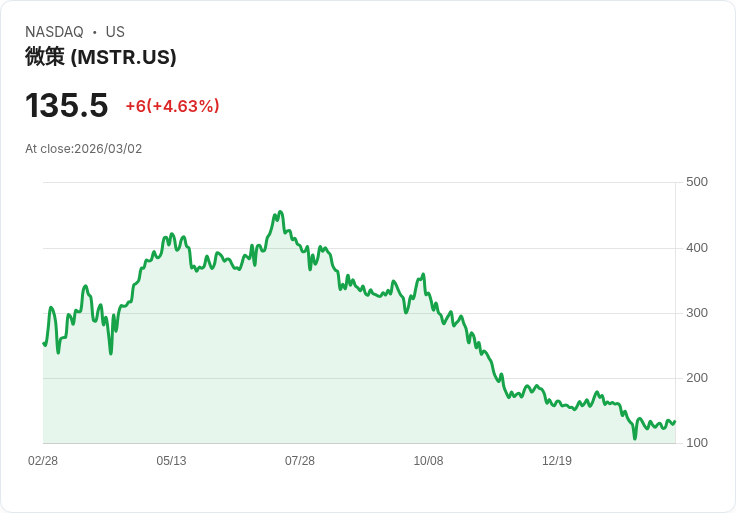Viewport: 736px width, 513px height.
Task: Click the 400 y-axis label
Action: click(697, 248)
